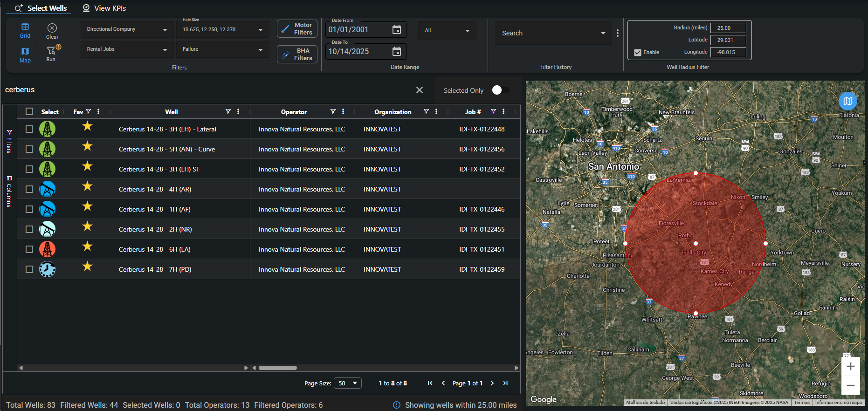This screenshot has height=411, width=868.
Task: Clear filters with the Clear icon
Action: point(52,28)
